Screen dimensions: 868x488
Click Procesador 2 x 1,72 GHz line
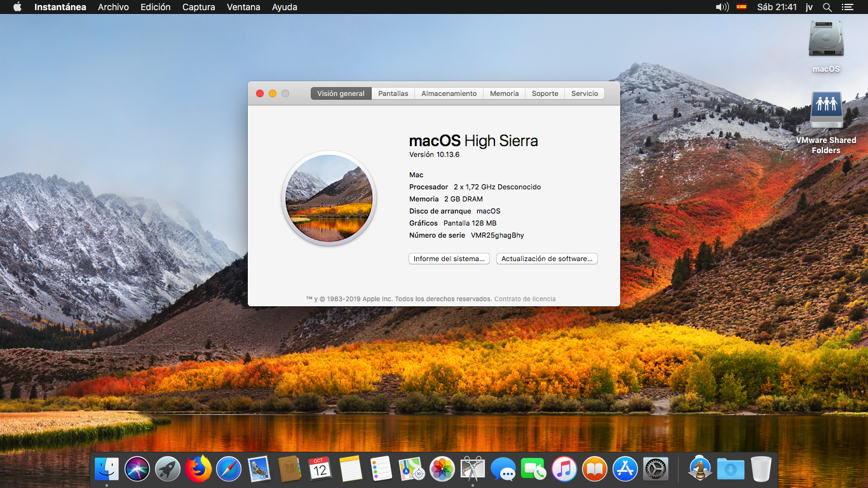pos(475,187)
